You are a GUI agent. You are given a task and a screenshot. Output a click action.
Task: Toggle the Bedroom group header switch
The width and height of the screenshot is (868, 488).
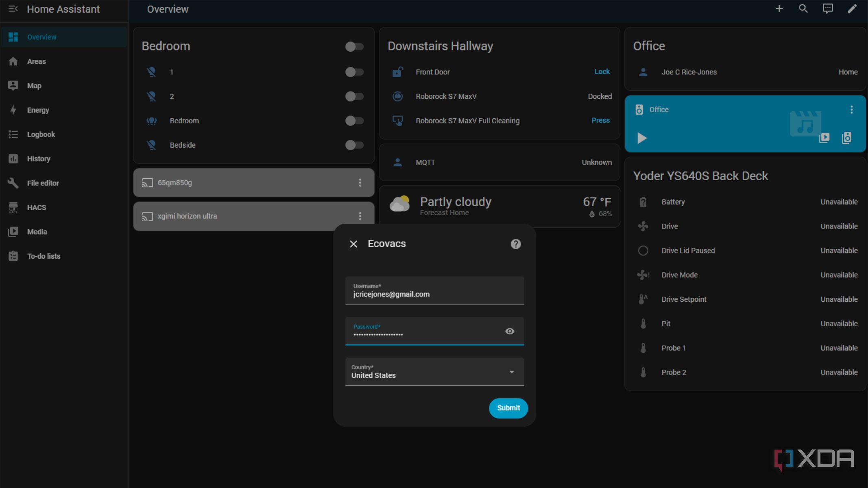click(x=354, y=47)
